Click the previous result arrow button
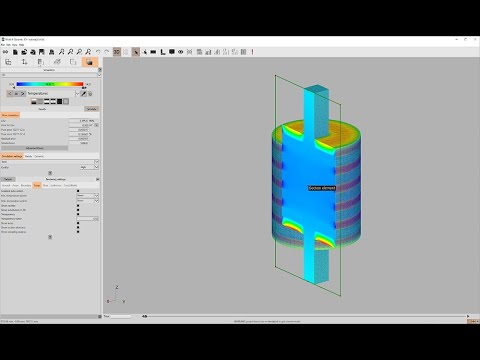Viewport: 480px width, 360px height. click(x=10, y=94)
